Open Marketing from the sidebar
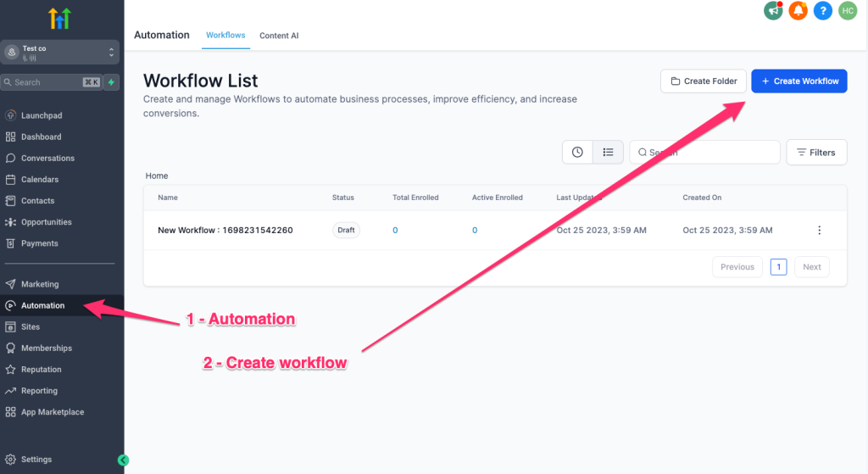 [x=40, y=284]
